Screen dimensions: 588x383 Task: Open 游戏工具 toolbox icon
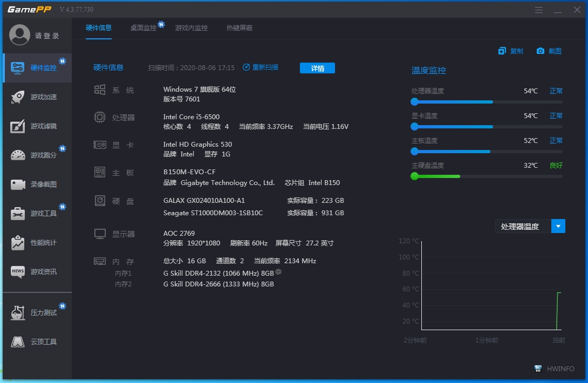(18, 214)
